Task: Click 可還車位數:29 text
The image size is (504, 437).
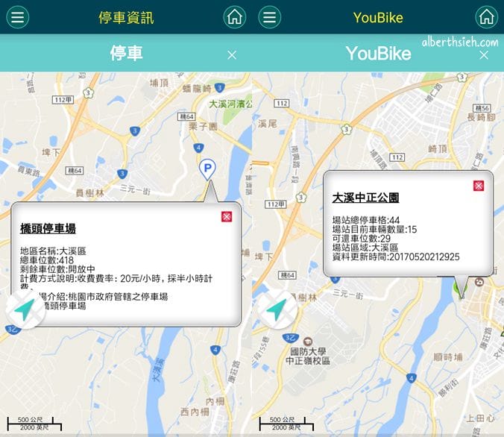Action: coord(362,239)
